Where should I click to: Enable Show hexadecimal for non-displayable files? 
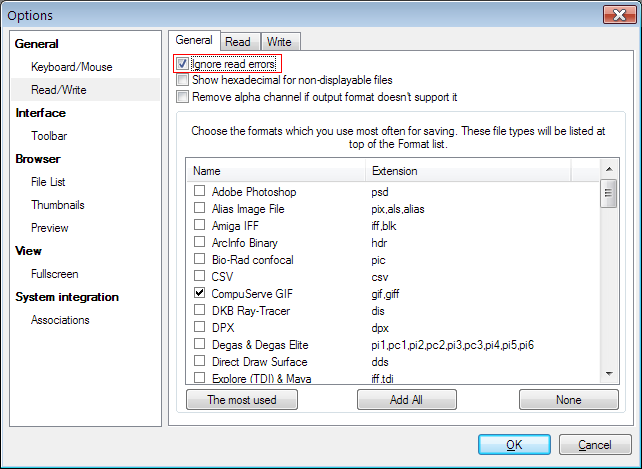pyautogui.click(x=182, y=80)
